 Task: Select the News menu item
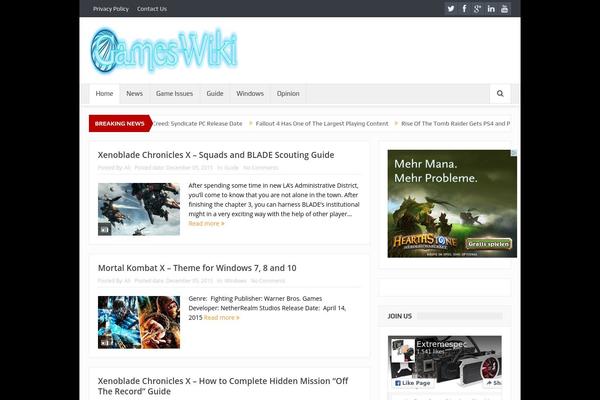(x=134, y=93)
